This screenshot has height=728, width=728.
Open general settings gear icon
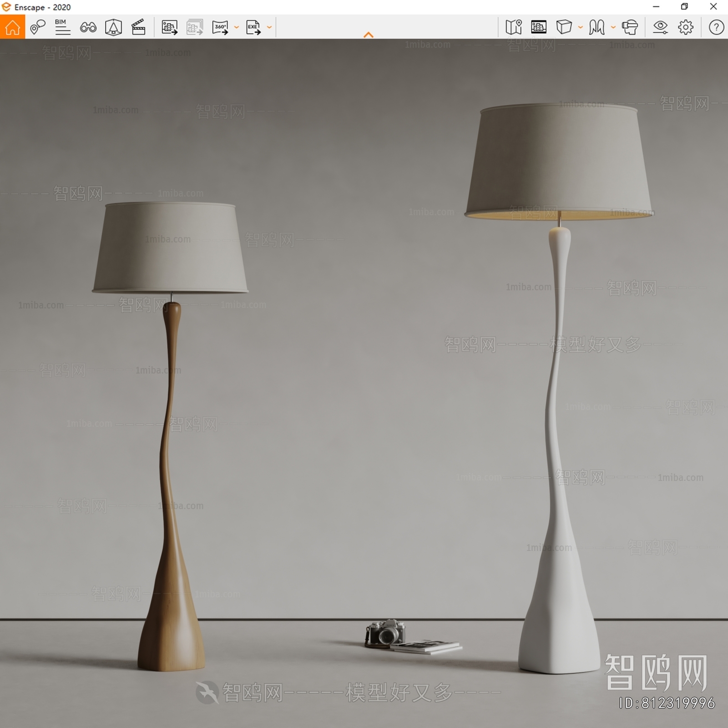pos(686,27)
